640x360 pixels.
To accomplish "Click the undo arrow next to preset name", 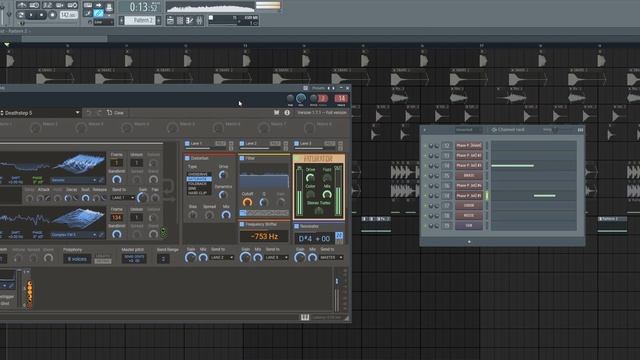I will [89, 113].
